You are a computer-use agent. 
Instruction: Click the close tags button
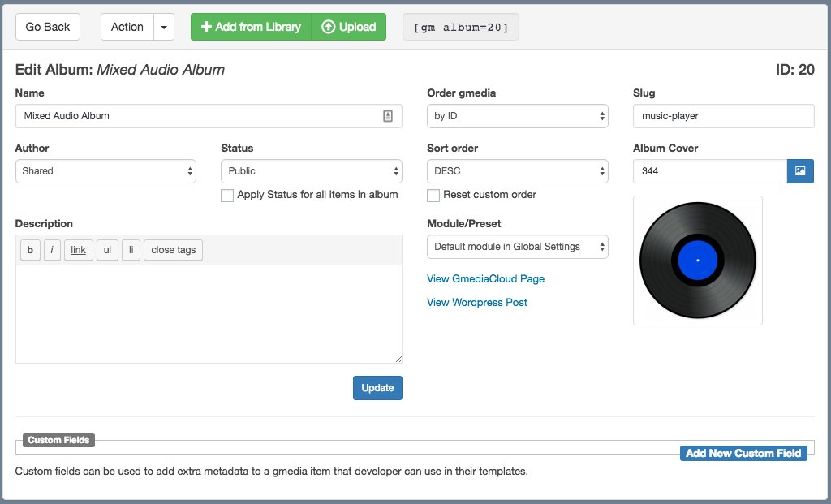[174, 250]
